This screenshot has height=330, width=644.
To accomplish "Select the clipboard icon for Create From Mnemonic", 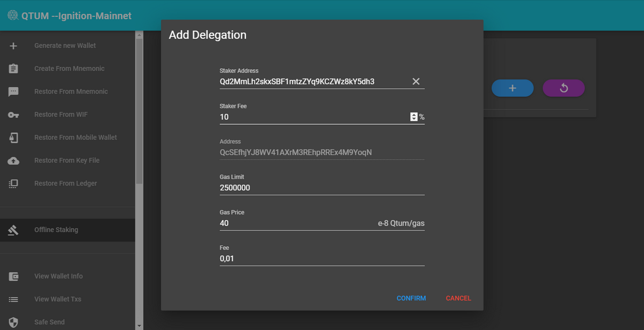I will (13, 69).
